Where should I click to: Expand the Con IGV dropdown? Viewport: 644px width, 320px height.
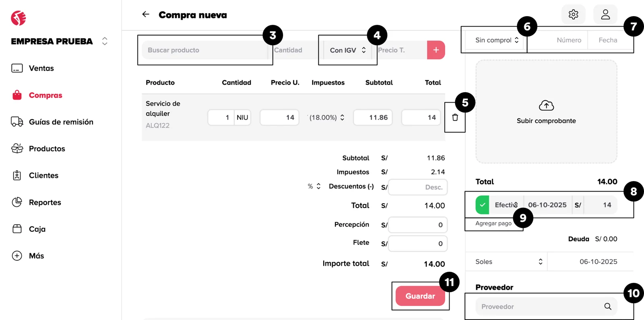pos(348,50)
